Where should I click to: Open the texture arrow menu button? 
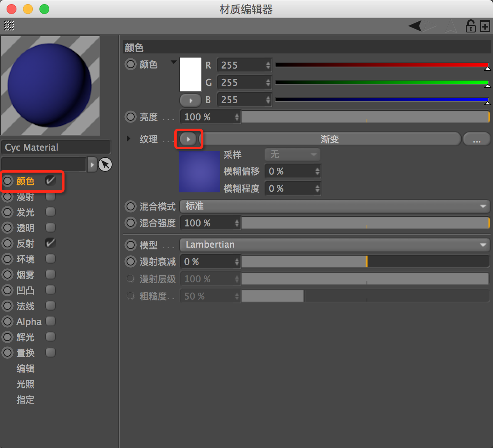click(189, 139)
